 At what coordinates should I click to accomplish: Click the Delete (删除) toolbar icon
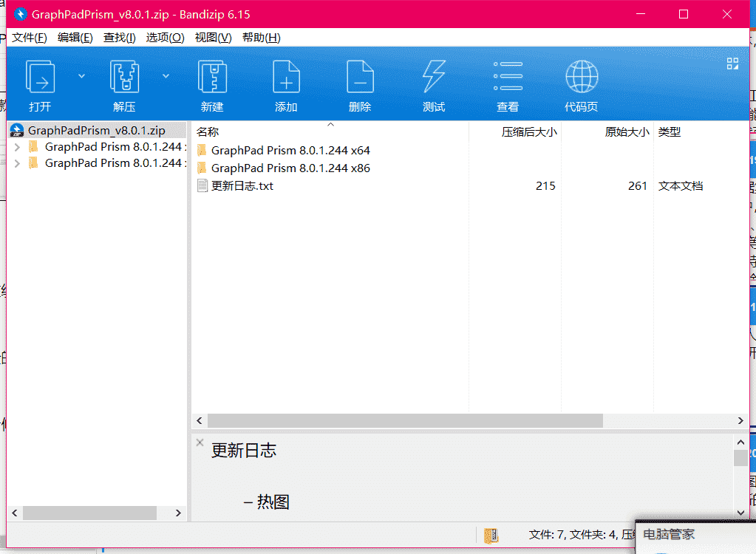click(360, 77)
